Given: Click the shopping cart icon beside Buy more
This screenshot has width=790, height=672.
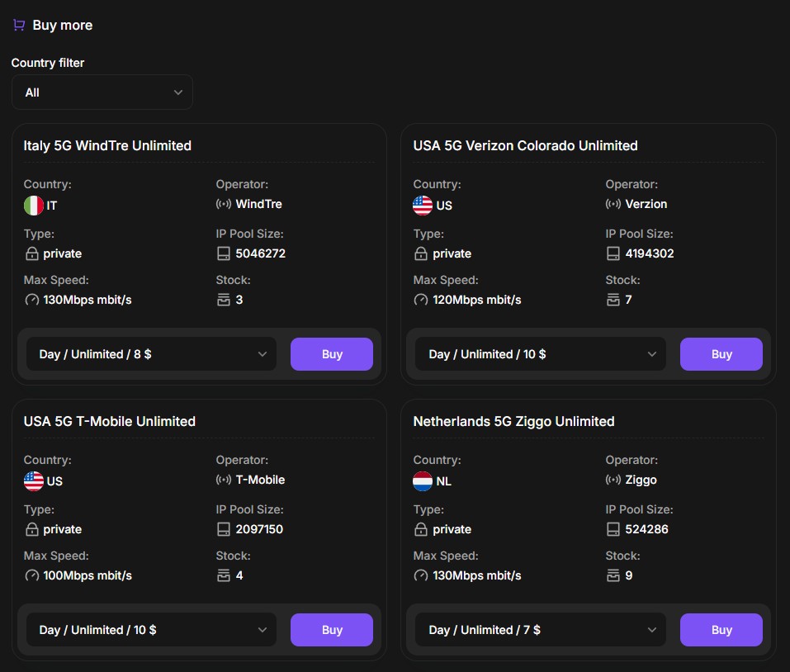Looking at the screenshot, I should pos(19,26).
